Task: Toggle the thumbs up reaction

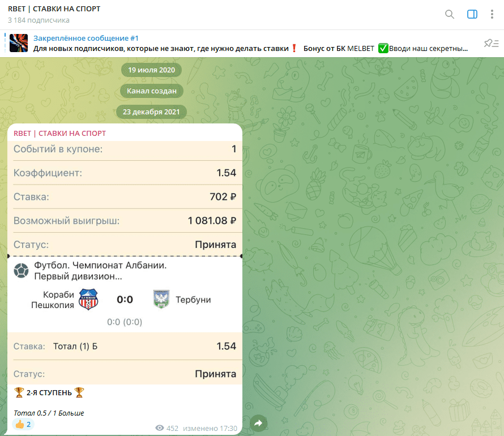Action: [x=23, y=424]
